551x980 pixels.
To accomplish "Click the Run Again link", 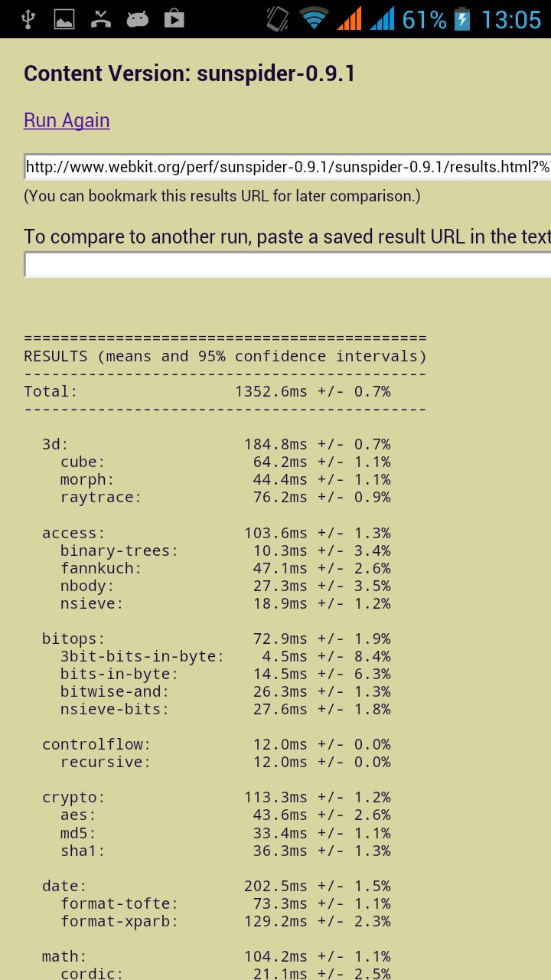I will [67, 121].
